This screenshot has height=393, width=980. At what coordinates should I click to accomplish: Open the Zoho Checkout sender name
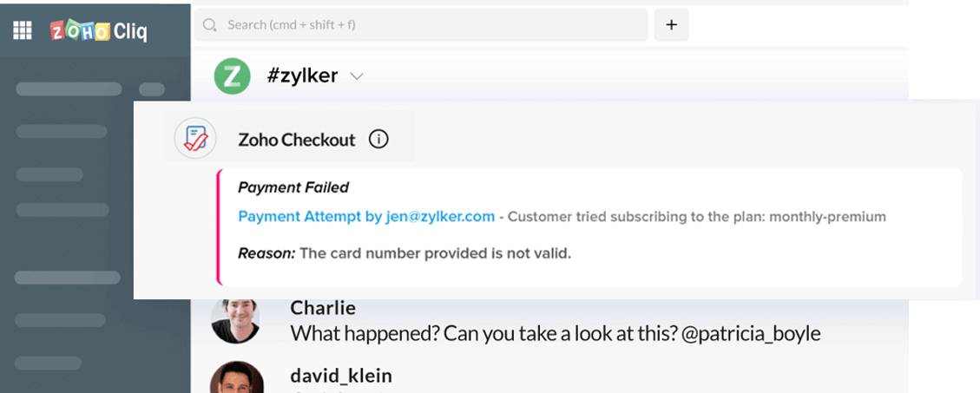click(x=297, y=140)
